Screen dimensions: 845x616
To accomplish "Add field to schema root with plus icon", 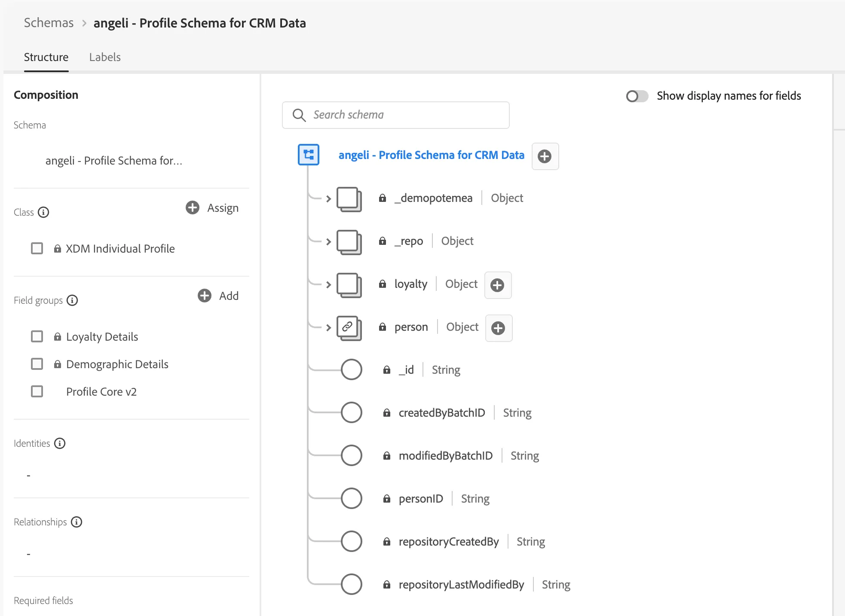I will (545, 156).
